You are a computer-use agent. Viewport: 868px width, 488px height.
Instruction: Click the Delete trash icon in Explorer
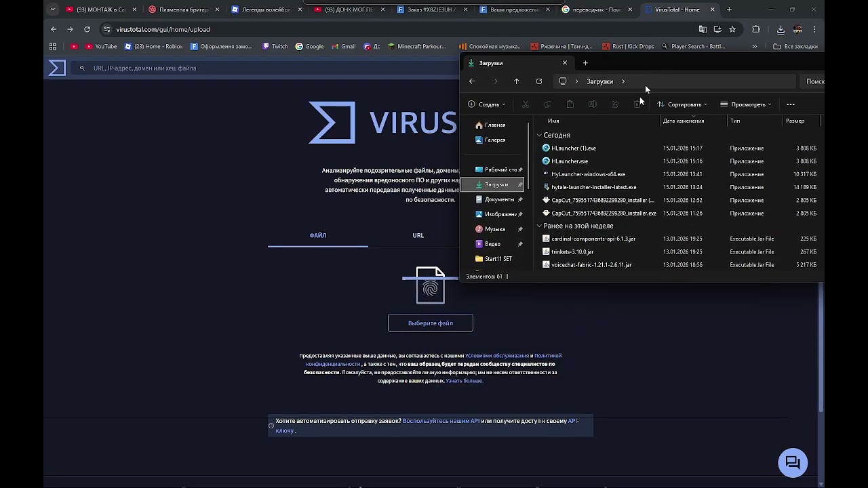pos(637,104)
